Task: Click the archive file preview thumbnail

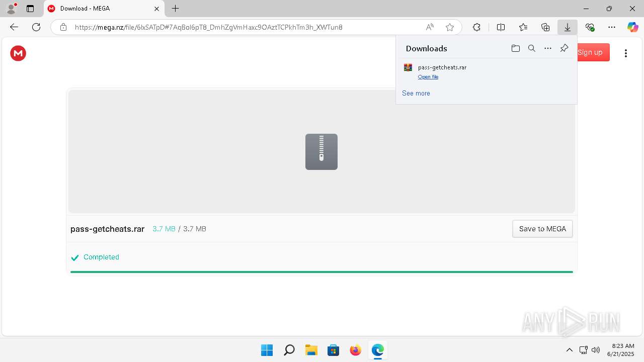Action: [321, 152]
